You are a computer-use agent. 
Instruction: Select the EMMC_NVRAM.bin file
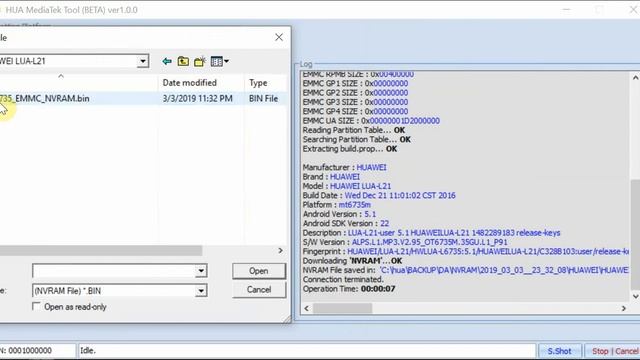point(44,98)
